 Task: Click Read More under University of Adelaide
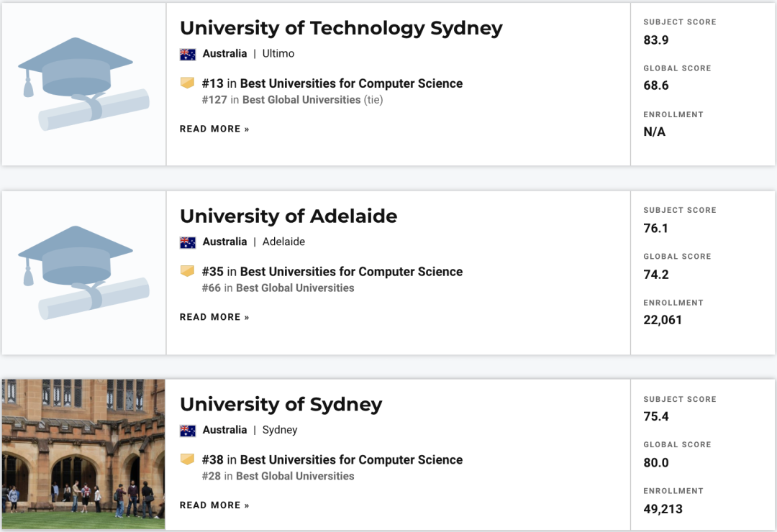click(x=214, y=317)
